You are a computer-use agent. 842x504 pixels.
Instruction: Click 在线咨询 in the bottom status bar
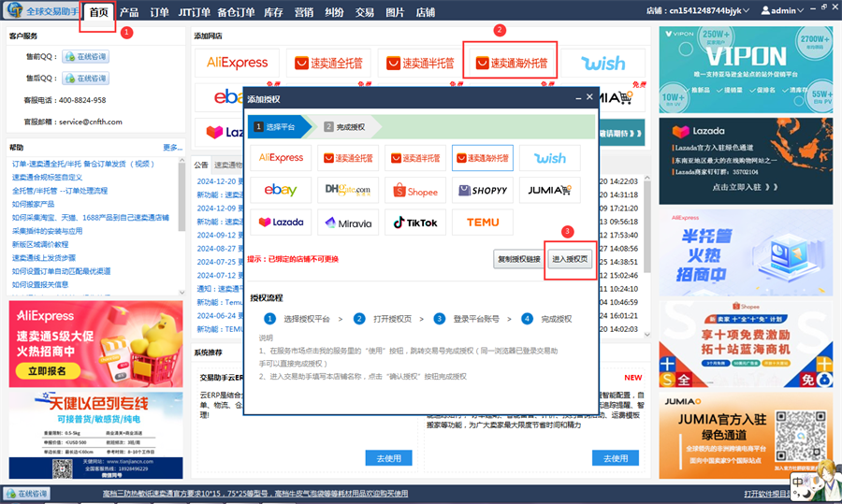click(26, 494)
